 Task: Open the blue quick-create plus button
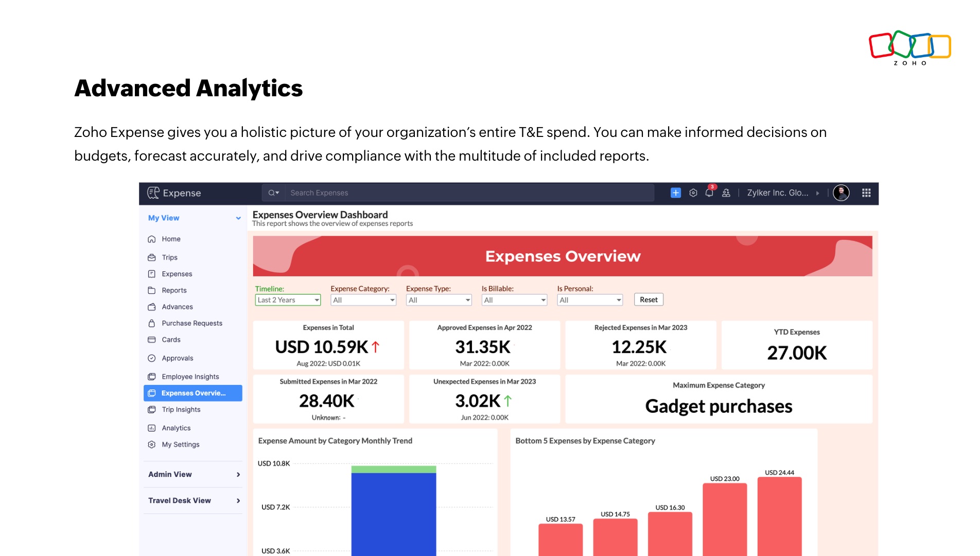(x=675, y=193)
